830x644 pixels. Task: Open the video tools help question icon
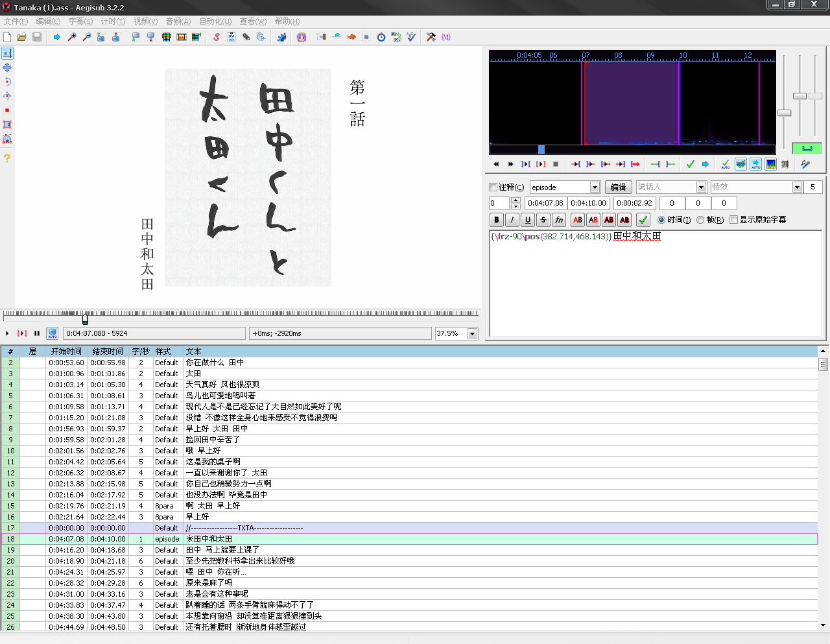7,158
